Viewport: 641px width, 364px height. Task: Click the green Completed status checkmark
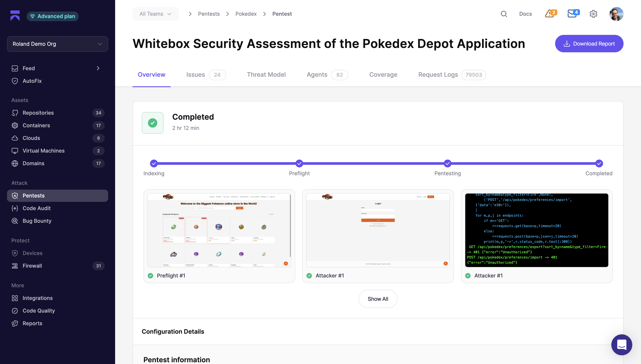[152, 123]
